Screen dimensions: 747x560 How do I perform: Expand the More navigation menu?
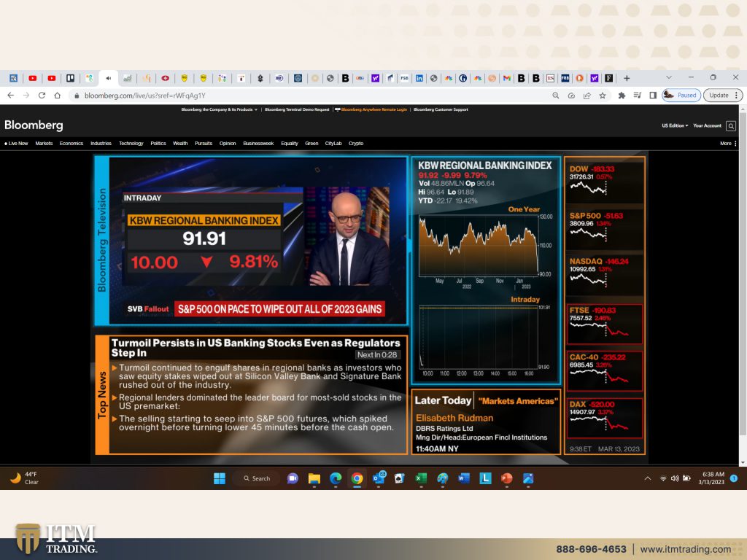point(729,144)
